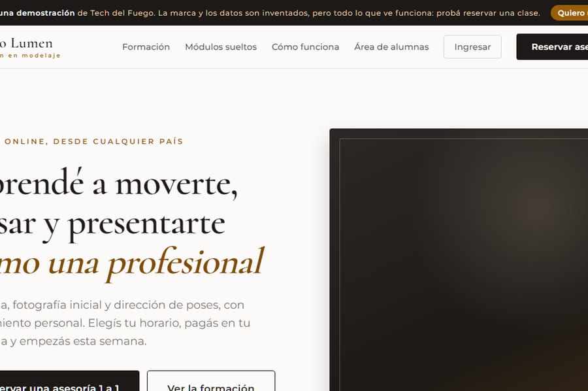Click the headline line ending "a moverte,"
Screen dimensions: 588x391
click(x=118, y=184)
